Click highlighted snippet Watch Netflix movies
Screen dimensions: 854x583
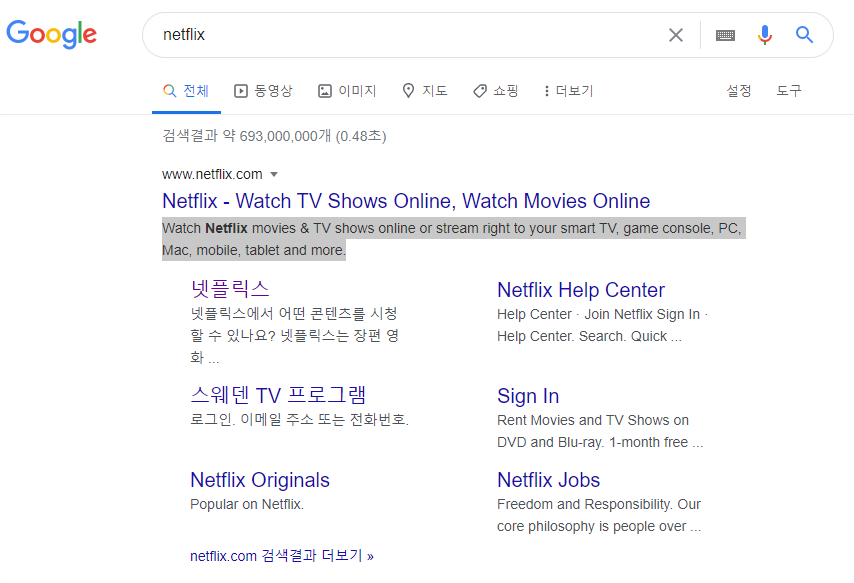coord(454,239)
